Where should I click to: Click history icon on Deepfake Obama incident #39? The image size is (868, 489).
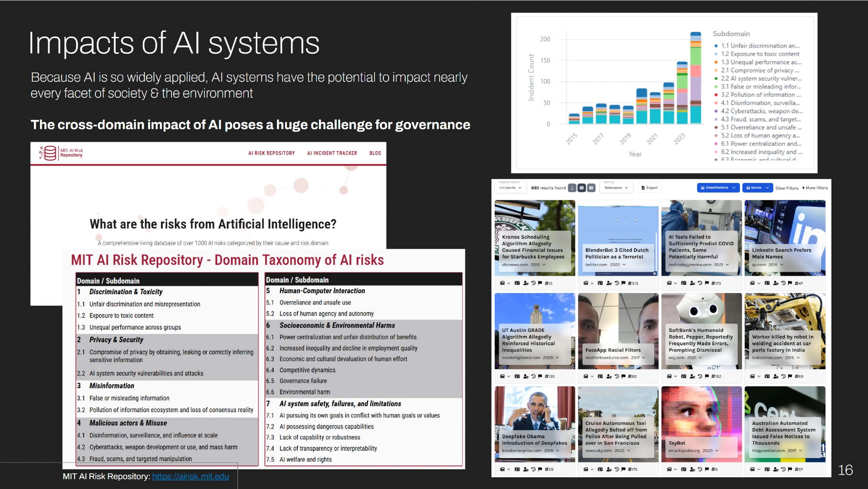pyautogui.click(x=533, y=469)
